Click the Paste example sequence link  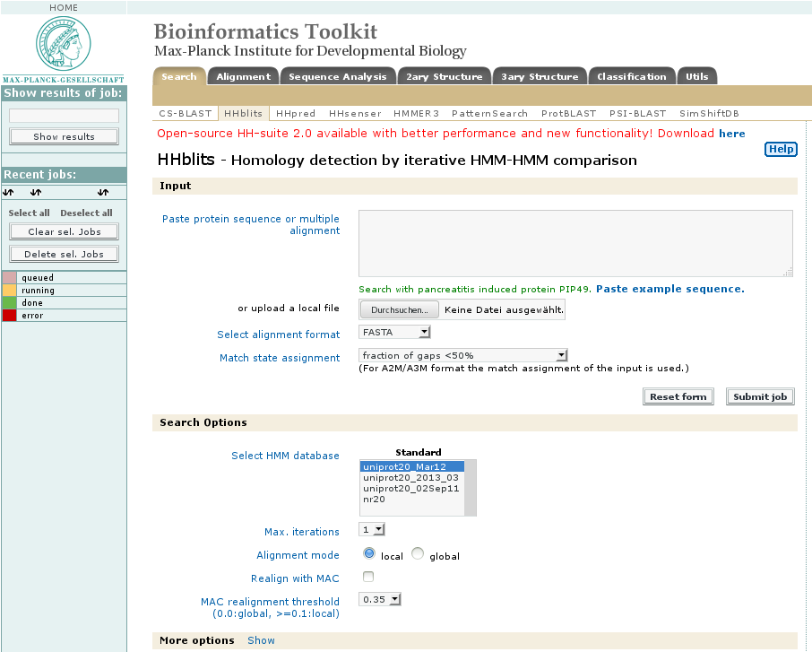pyautogui.click(x=672, y=289)
